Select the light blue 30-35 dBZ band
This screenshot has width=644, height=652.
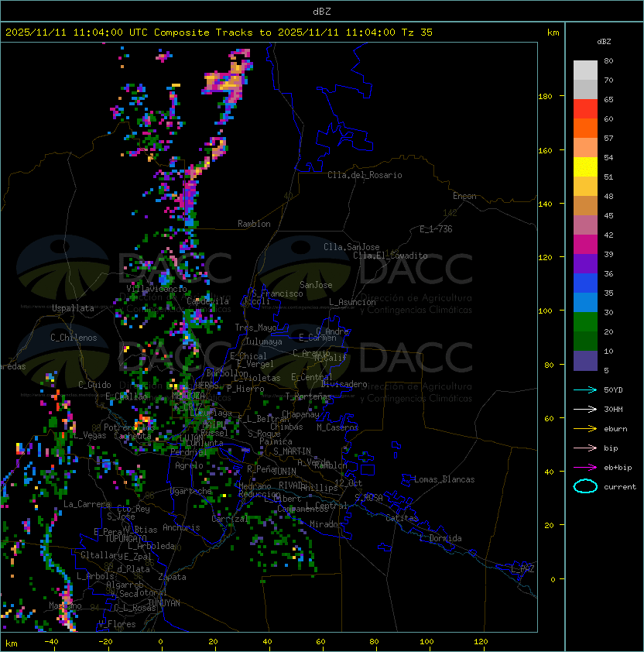585,303
